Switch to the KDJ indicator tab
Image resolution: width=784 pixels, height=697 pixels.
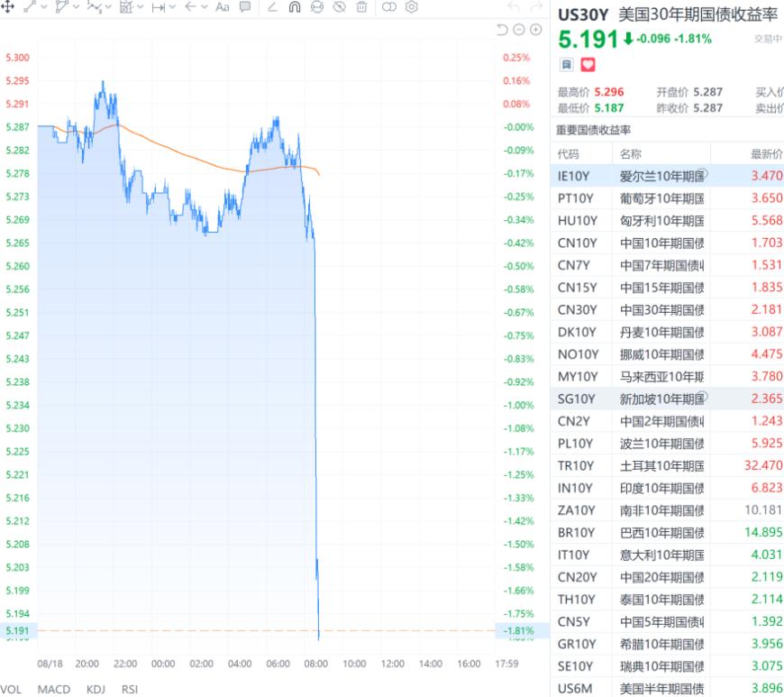(x=96, y=689)
